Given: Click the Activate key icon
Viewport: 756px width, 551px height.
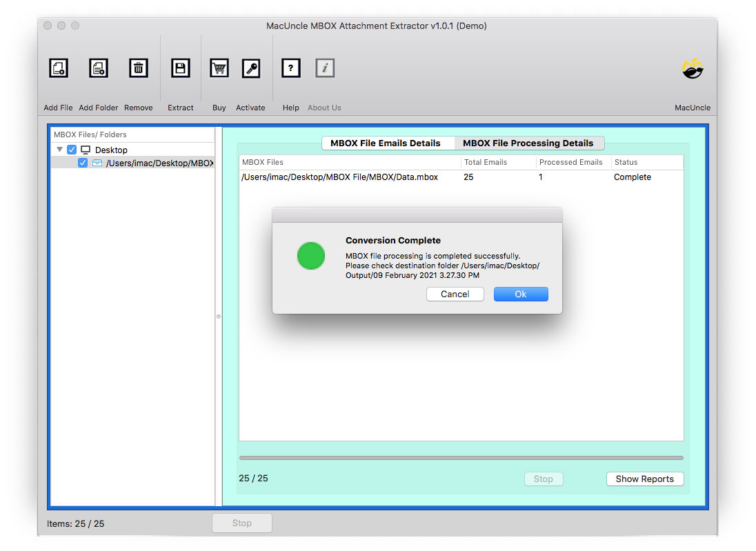Looking at the screenshot, I should point(251,68).
